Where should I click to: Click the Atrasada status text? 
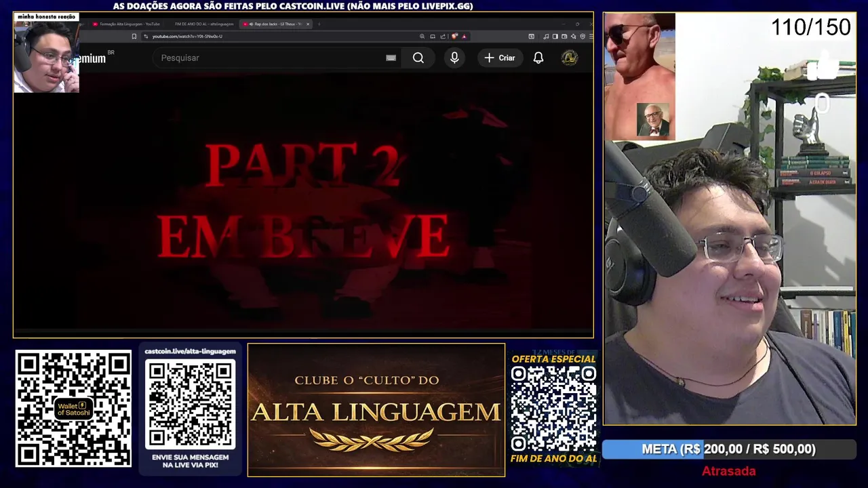pos(729,471)
